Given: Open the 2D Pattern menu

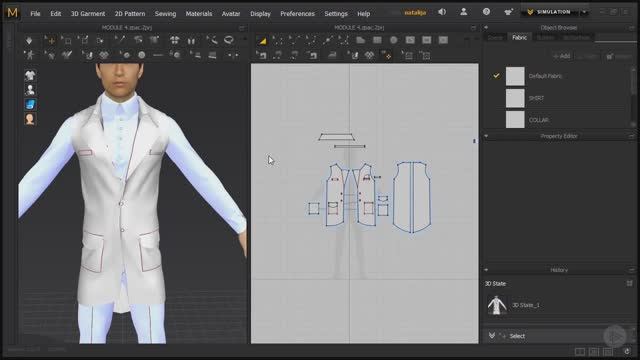Looking at the screenshot, I should click(x=130, y=13).
